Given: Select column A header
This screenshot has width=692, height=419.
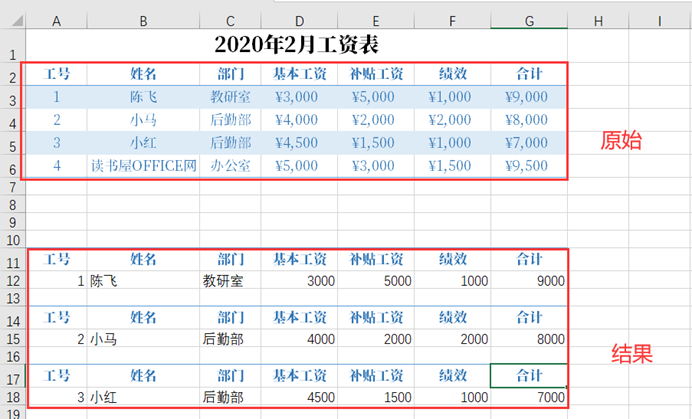Looking at the screenshot, I should click(x=56, y=21).
